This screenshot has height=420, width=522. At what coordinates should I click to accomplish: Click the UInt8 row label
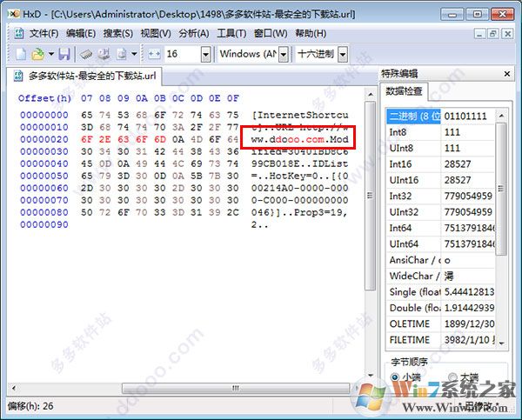(401, 148)
